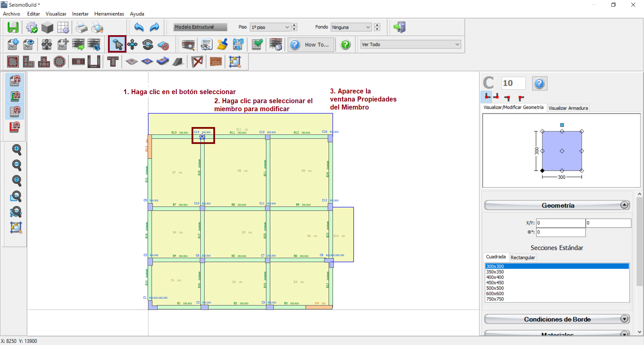Switch to the Visualizar Armadura tab
This screenshot has height=345, width=644.
[x=568, y=108]
